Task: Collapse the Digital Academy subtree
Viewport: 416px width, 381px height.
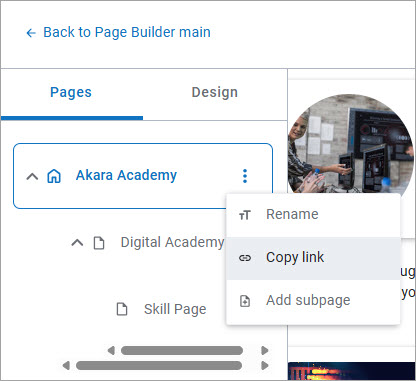Action: tap(77, 243)
